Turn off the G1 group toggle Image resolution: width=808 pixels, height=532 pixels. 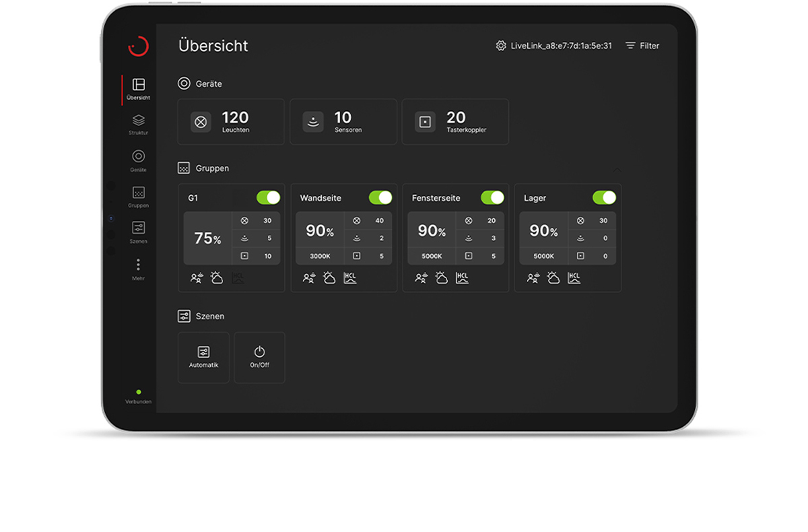coord(268,197)
